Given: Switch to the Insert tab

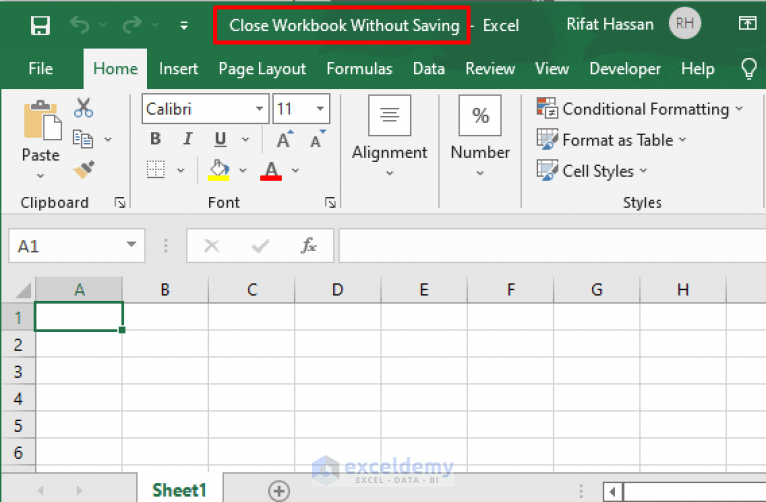Looking at the screenshot, I should pyautogui.click(x=178, y=68).
